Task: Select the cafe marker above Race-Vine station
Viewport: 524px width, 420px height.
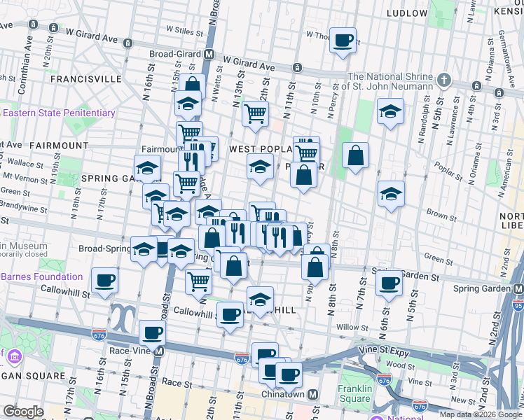Action: pos(153,336)
